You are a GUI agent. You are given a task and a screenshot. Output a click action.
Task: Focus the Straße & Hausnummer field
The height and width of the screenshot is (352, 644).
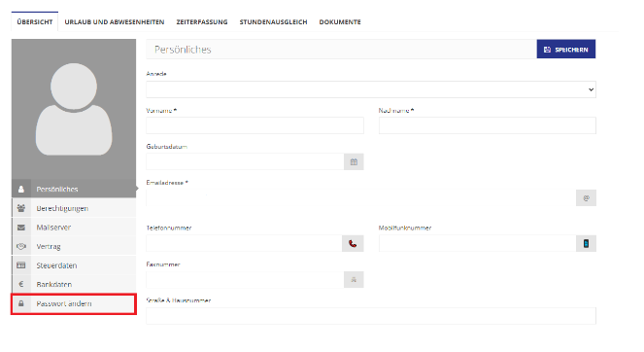[x=371, y=316]
